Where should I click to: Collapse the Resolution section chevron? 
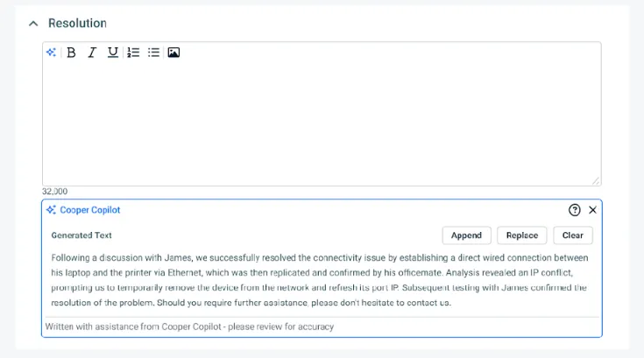coord(33,24)
